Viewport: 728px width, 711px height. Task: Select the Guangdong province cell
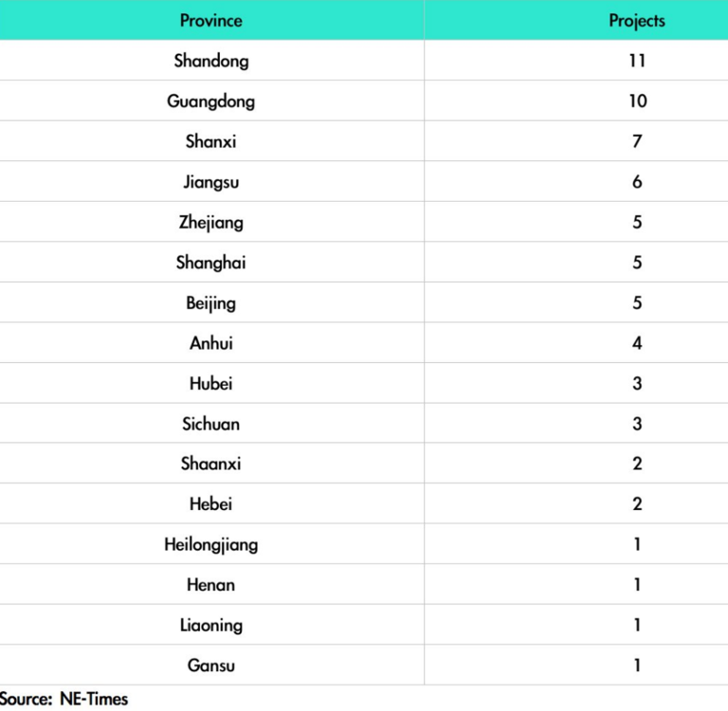coord(211,101)
